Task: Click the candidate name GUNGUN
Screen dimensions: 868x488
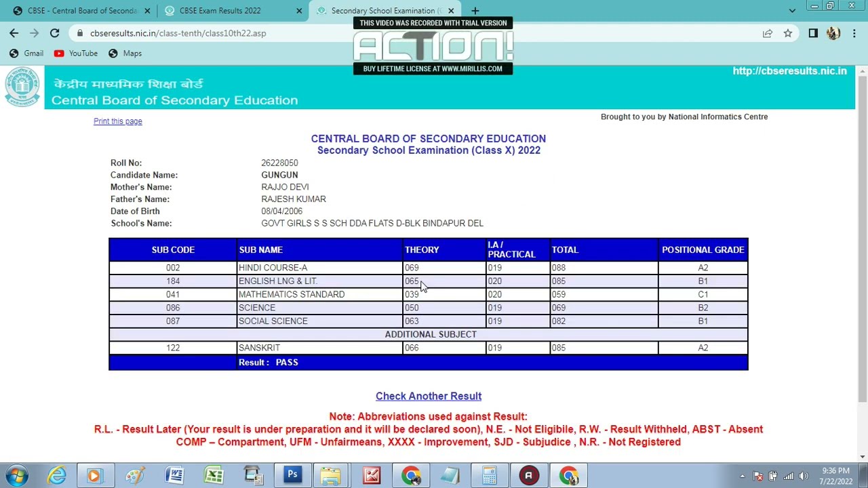Action: [x=279, y=175]
